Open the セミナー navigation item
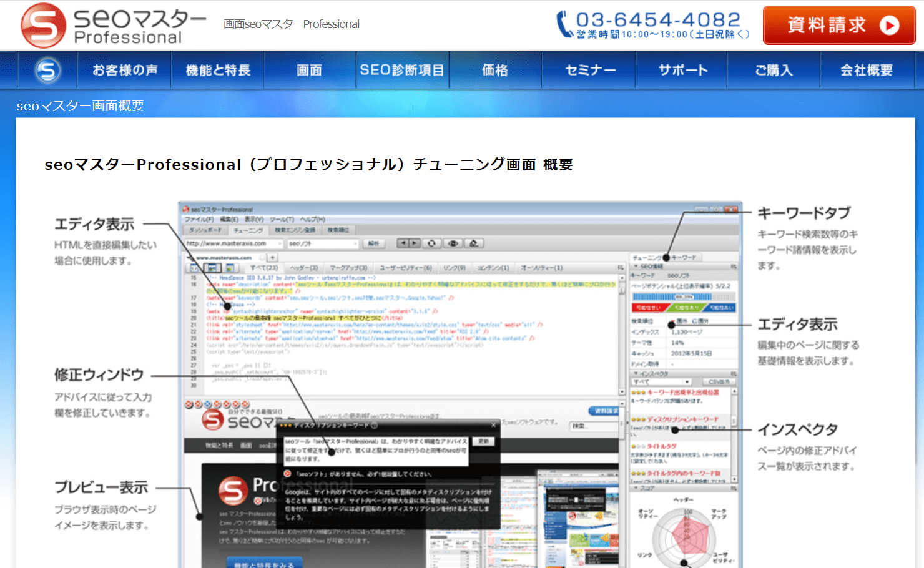This screenshot has height=568, width=924. (x=589, y=70)
